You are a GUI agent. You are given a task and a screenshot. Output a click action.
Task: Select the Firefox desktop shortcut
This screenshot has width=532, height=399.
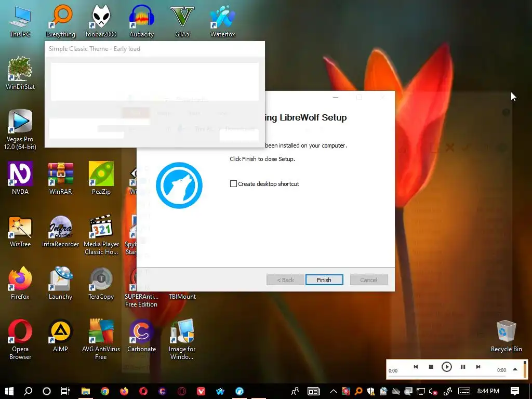pyautogui.click(x=20, y=283)
